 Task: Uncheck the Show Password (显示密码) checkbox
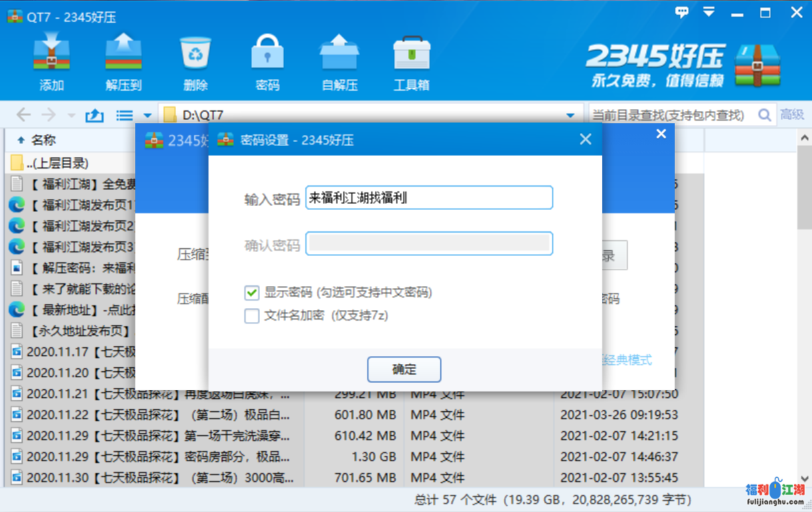coord(252,292)
